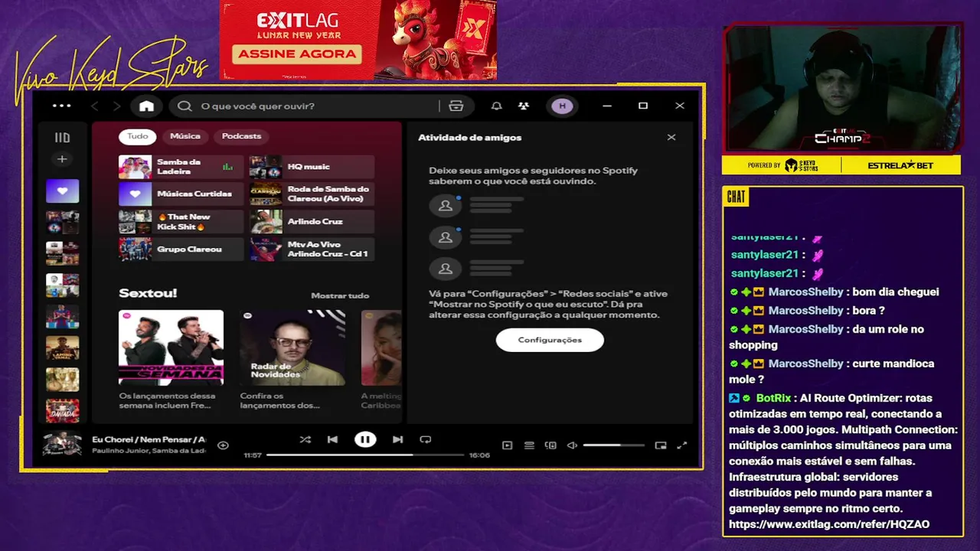Viewport: 980px width, 551px height.
Task: Add current song to Liked Songs
Action: (x=223, y=445)
